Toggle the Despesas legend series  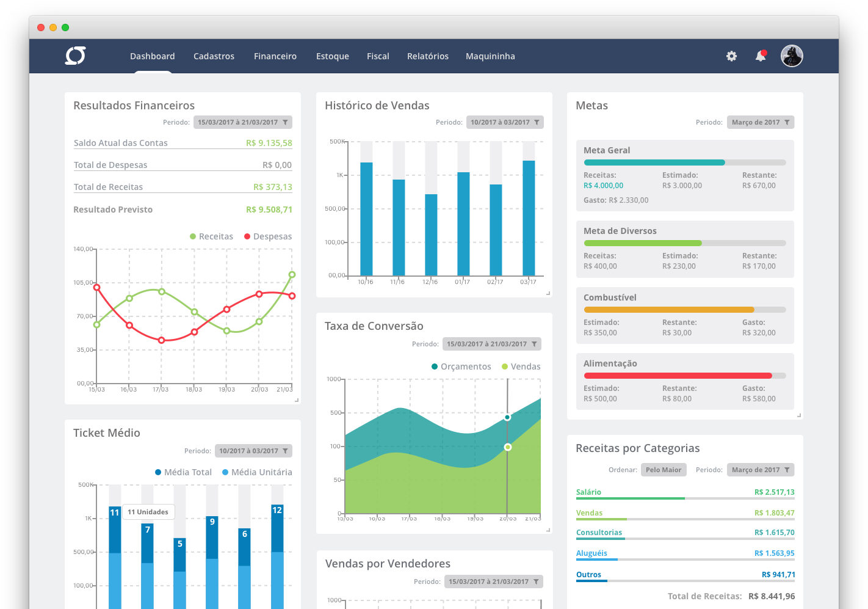coord(268,236)
